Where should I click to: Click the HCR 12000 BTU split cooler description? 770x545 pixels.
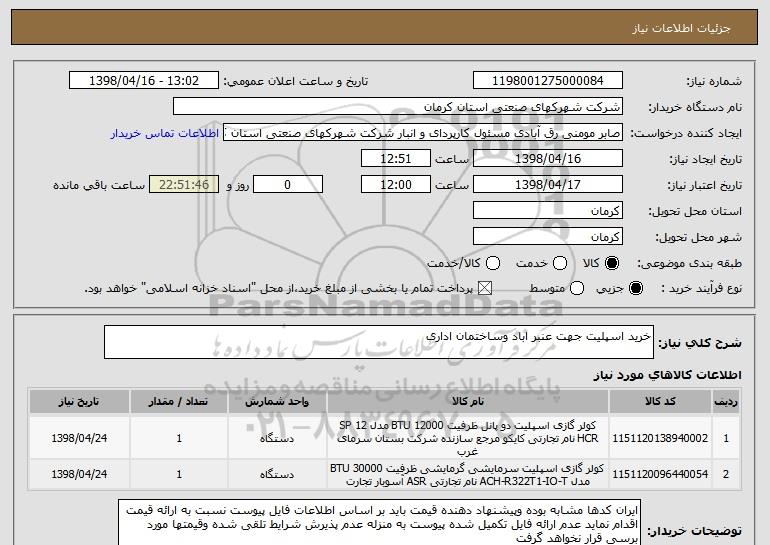[x=468, y=438]
